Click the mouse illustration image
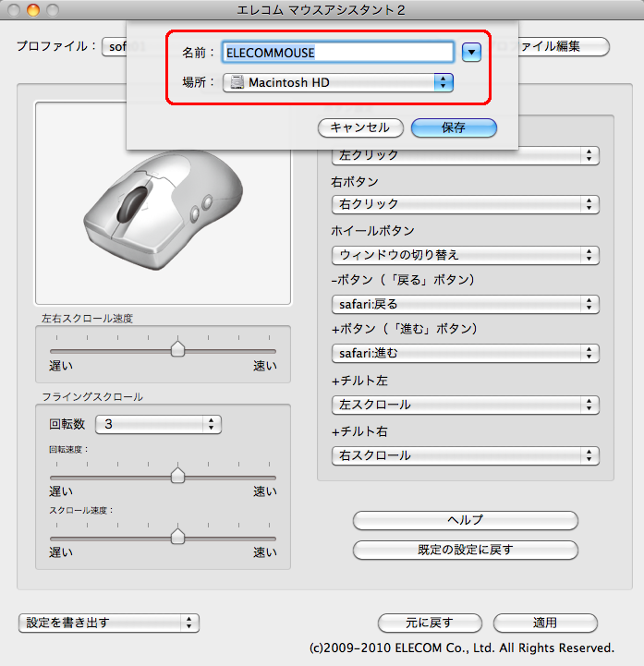The height and width of the screenshot is (666, 644). tap(164, 209)
